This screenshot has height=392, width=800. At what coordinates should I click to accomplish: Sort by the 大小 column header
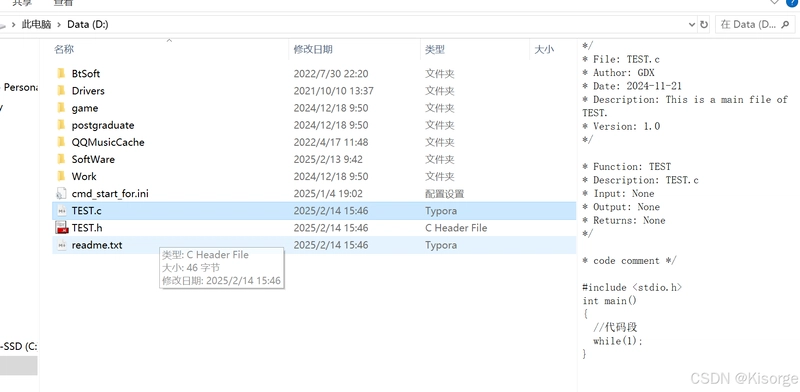tap(544, 50)
